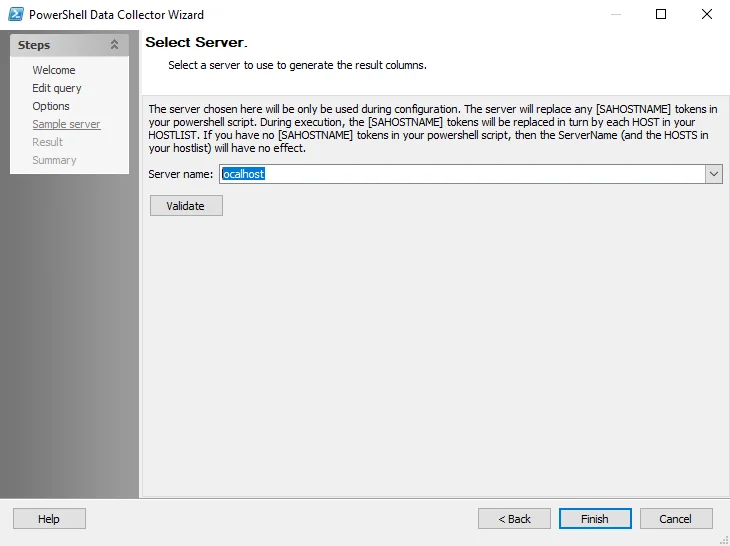Click the Steps panel header
This screenshot has height=546, width=730.
[69, 45]
